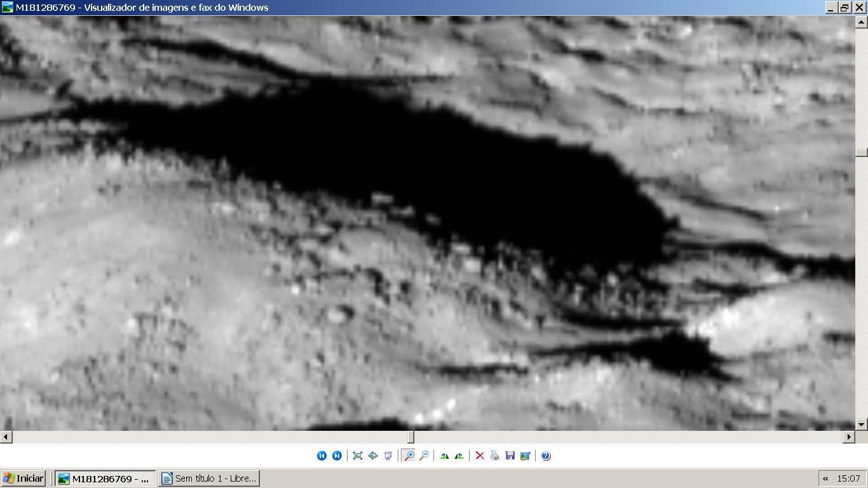868x488 pixels.
Task: Go to the next image
Action: pos(337,456)
